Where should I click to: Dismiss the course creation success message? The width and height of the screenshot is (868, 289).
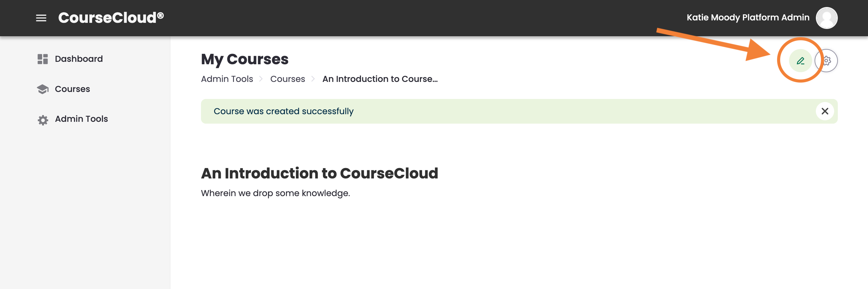click(825, 111)
